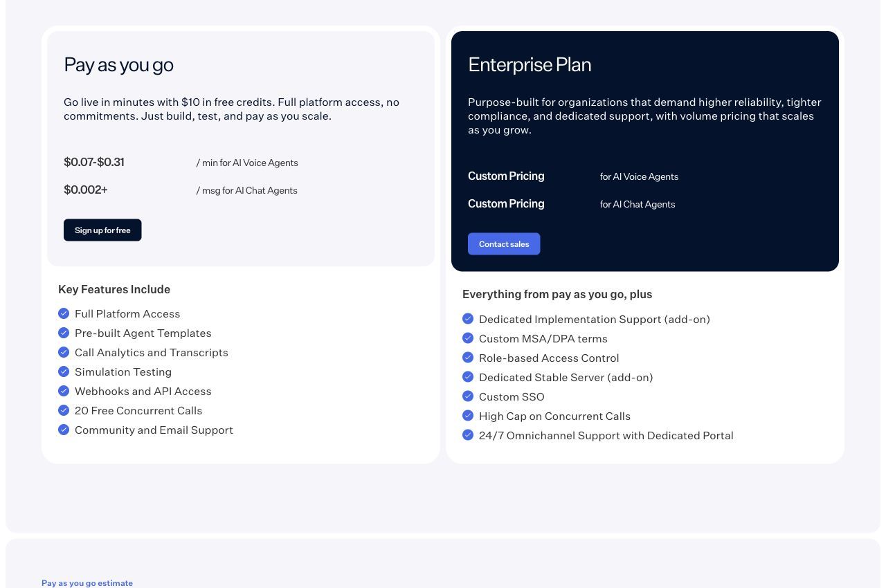Click checkmark icon beside Webhooks and API Access
Viewport: 886px width, 588px height.
point(64,391)
